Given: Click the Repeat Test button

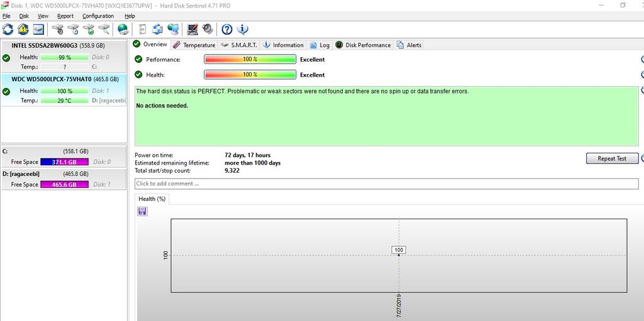Looking at the screenshot, I should click(612, 158).
